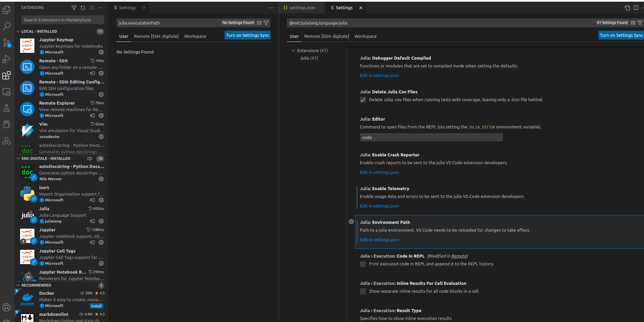The height and width of the screenshot is (322, 644).
Task: Uncheck Delete Julia Cov Files checkbox
Action: pos(363,100)
